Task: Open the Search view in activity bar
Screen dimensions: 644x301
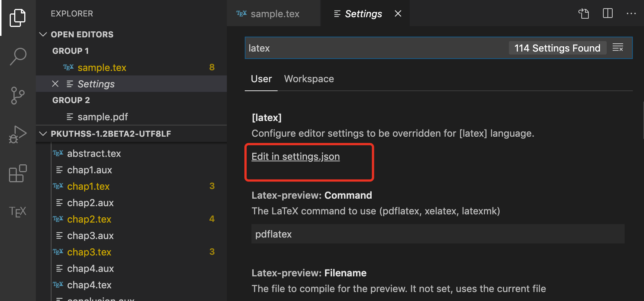Action: point(18,56)
